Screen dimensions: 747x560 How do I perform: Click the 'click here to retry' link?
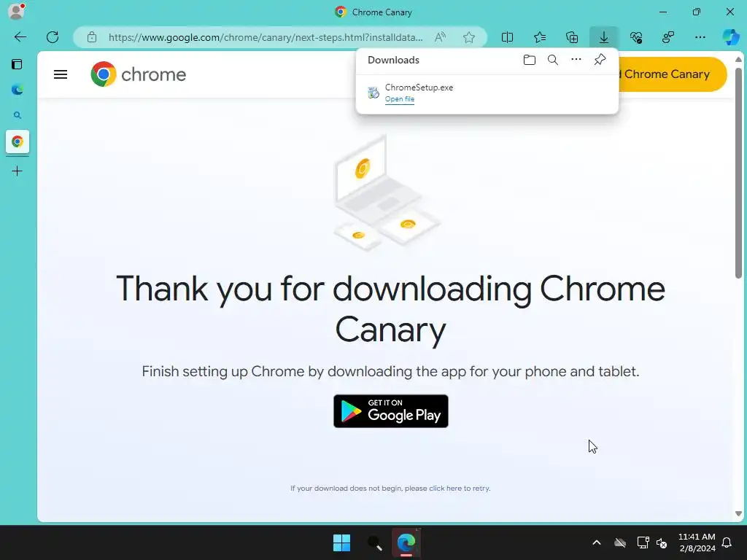(x=460, y=488)
